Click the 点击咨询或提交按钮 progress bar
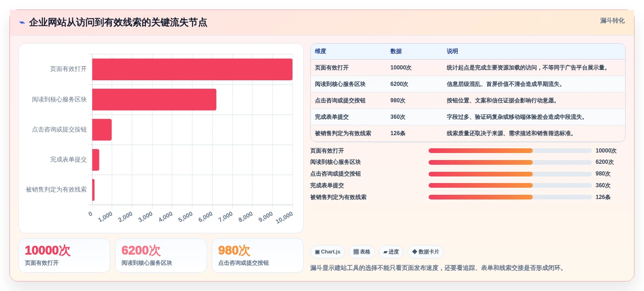This screenshot has width=644, height=291. click(510, 174)
